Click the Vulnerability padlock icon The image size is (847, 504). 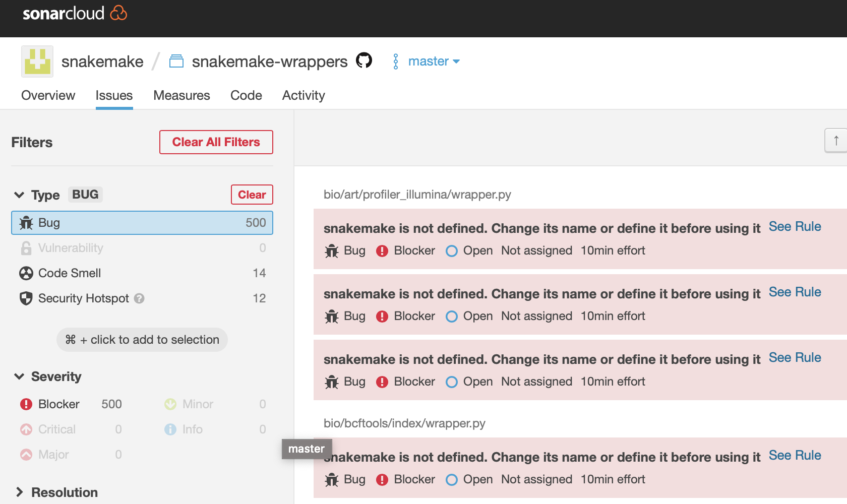coord(26,247)
